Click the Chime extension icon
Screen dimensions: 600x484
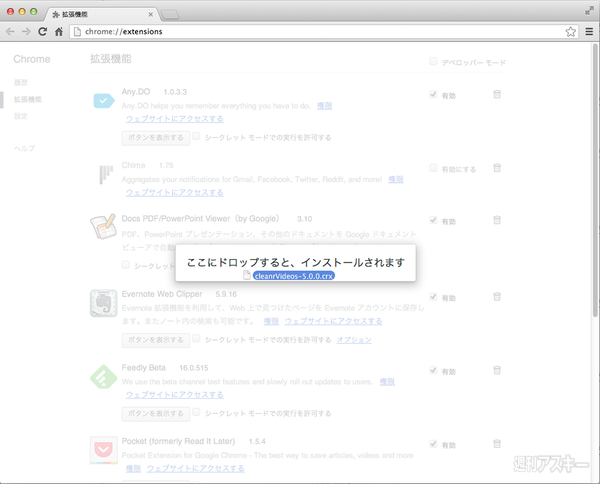pyautogui.click(x=106, y=174)
